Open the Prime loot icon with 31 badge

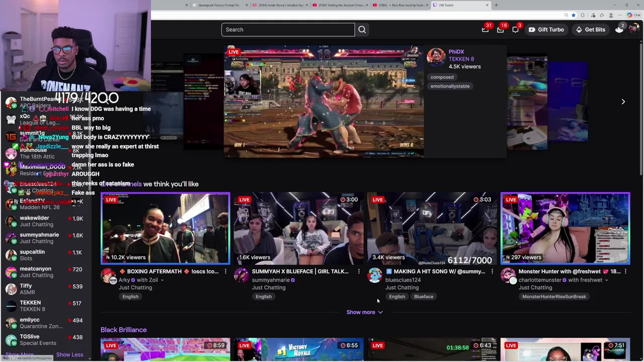pos(485,30)
